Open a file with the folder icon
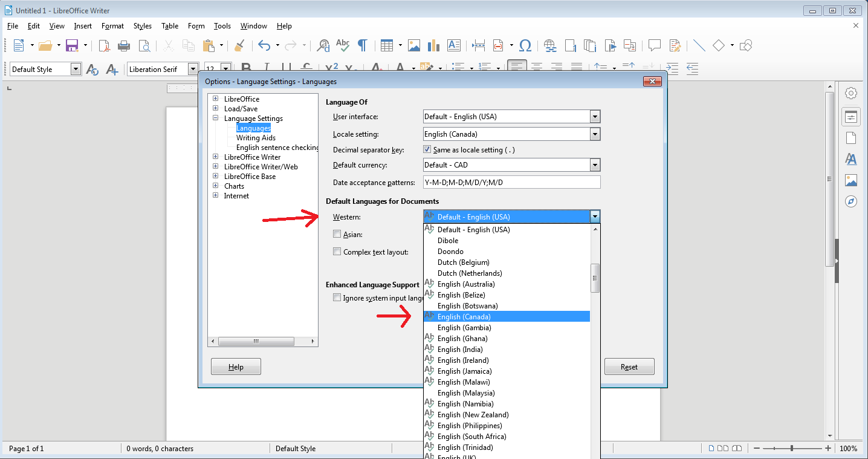Image resolution: width=868 pixels, height=459 pixels. (x=45, y=45)
